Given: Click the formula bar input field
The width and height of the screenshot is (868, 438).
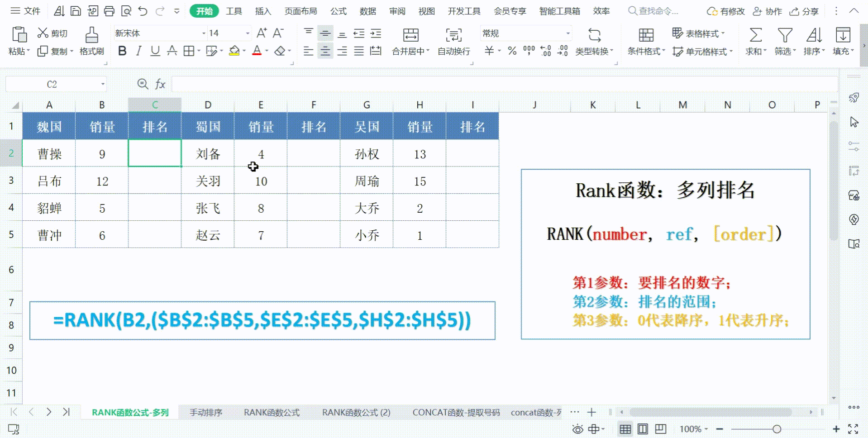Looking at the screenshot, I should pyautogui.click(x=505, y=84).
